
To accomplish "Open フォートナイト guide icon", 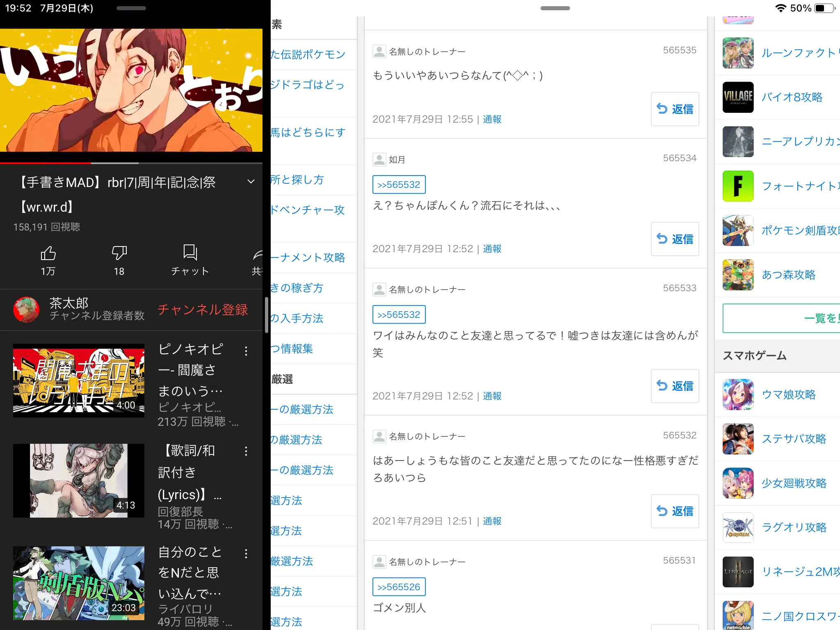I will [738, 186].
